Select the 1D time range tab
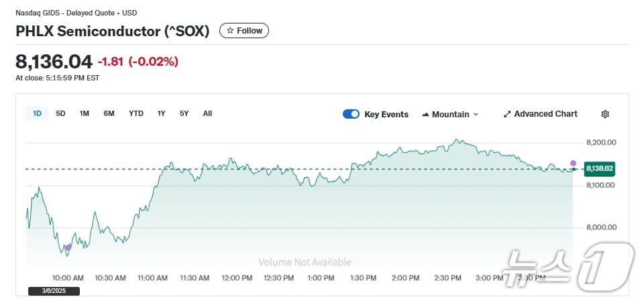Image resolution: width=644 pixels, height=301 pixels. coord(37,114)
